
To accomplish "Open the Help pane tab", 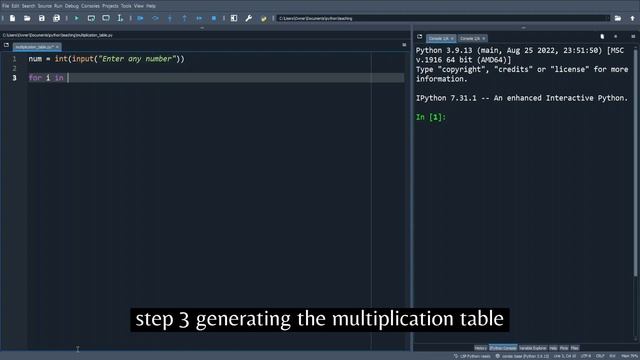I will pos(553,348).
